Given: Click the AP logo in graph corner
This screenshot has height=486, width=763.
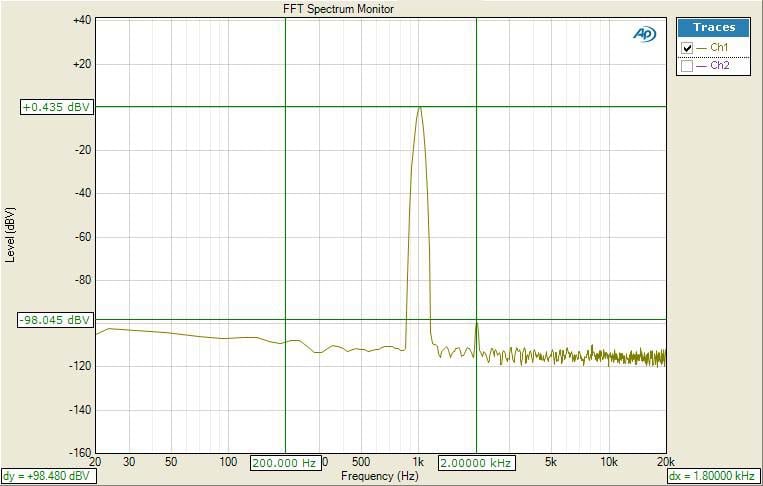Looking at the screenshot, I should point(644,34).
